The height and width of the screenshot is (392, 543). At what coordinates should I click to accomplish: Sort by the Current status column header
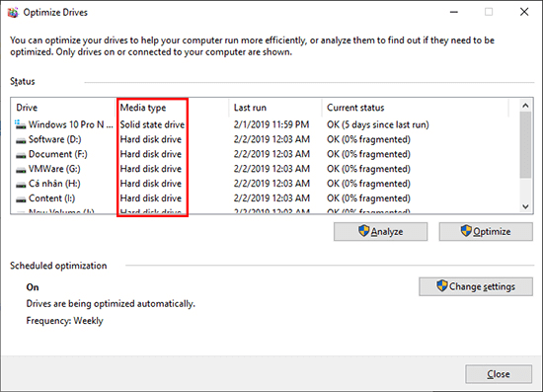[416, 108]
